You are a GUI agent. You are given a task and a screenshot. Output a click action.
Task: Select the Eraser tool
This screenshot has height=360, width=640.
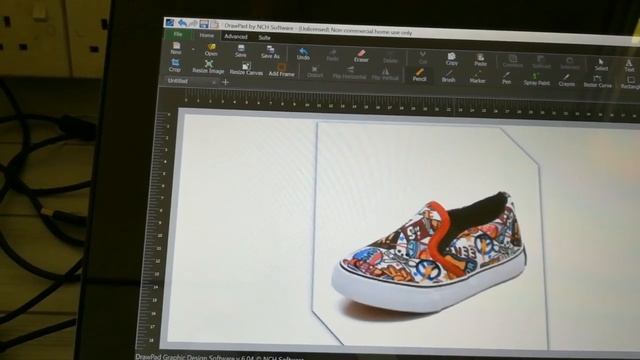pyautogui.click(x=361, y=56)
